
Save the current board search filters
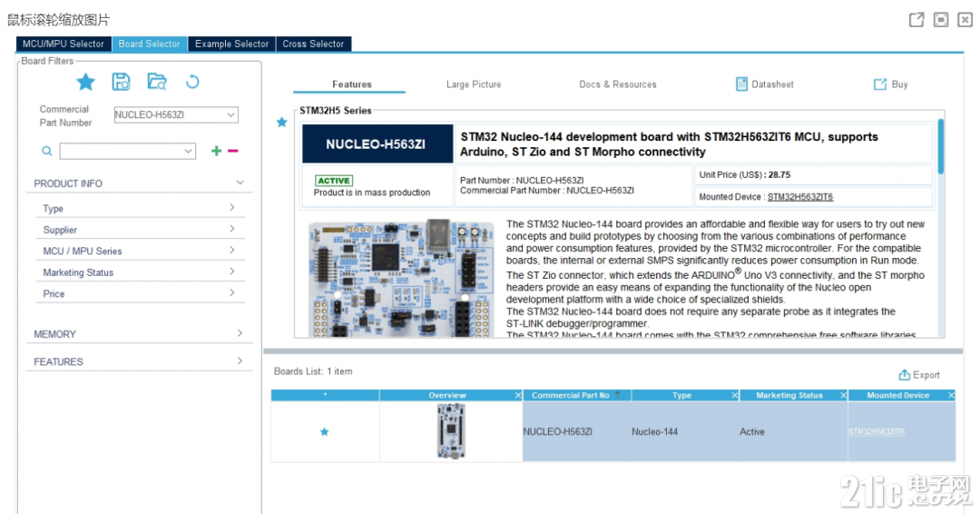[x=121, y=82]
